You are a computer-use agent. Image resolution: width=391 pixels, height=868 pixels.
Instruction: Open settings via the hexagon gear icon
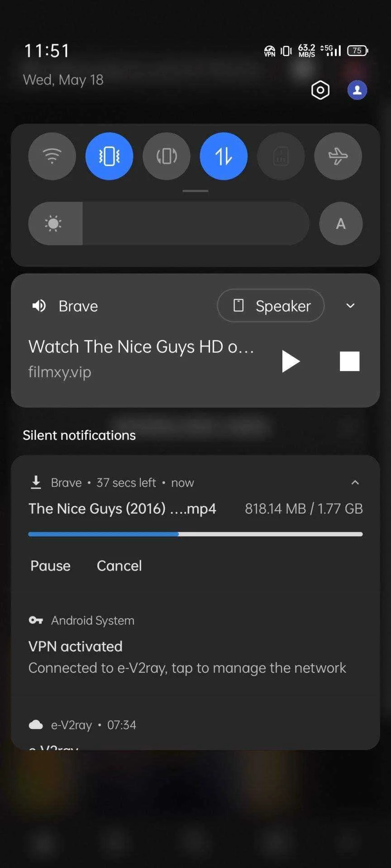point(320,90)
